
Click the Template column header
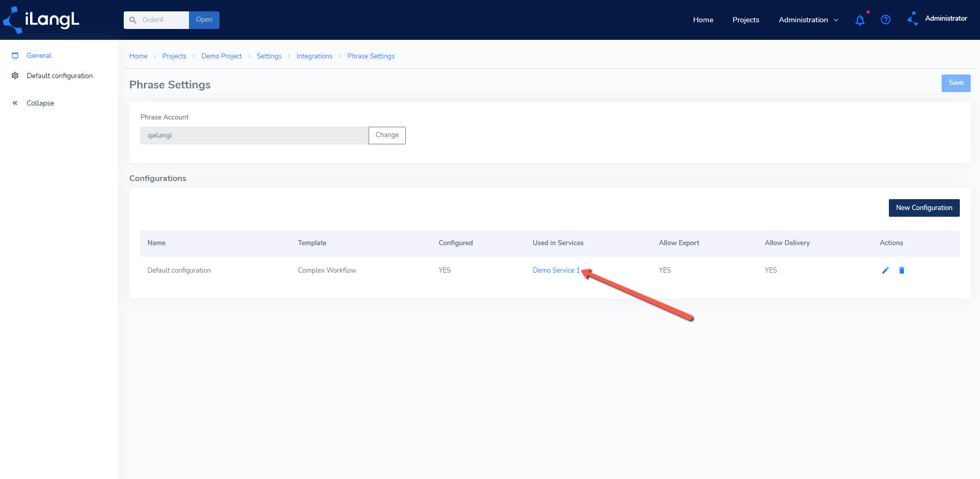point(312,243)
